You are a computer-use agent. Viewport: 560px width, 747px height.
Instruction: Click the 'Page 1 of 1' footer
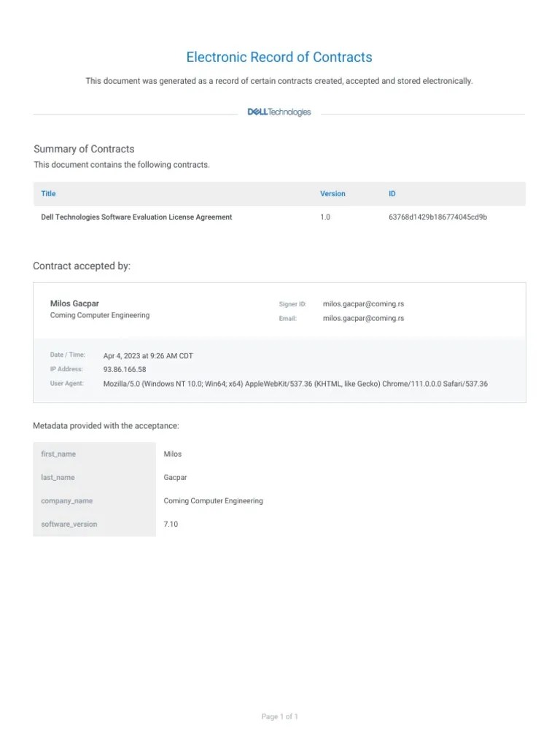(279, 716)
